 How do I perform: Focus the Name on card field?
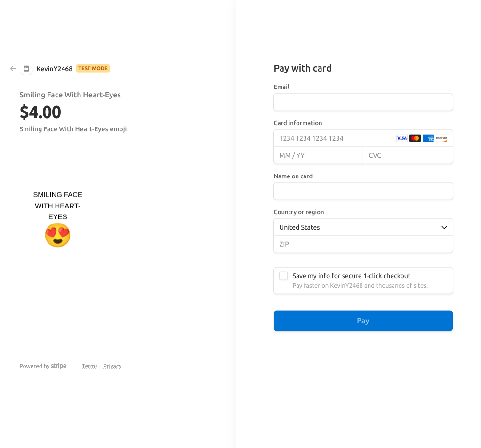point(363,191)
